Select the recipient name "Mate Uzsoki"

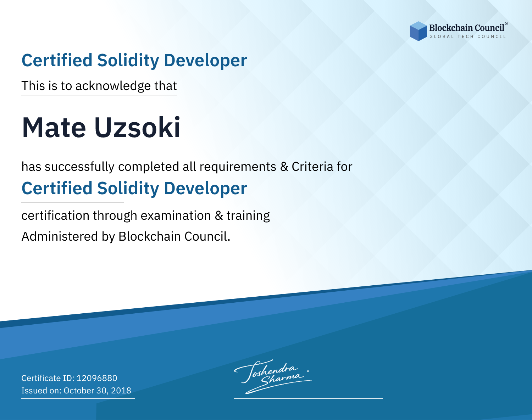(x=101, y=127)
